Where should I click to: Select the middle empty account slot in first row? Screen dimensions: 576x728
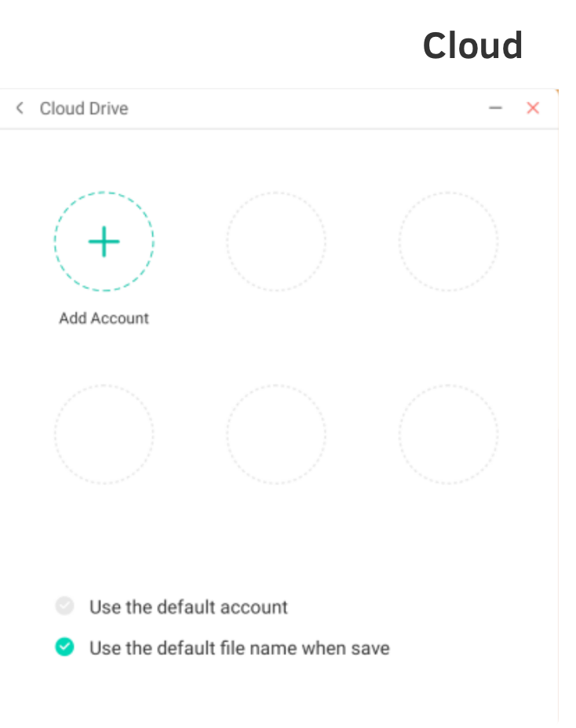click(276, 242)
